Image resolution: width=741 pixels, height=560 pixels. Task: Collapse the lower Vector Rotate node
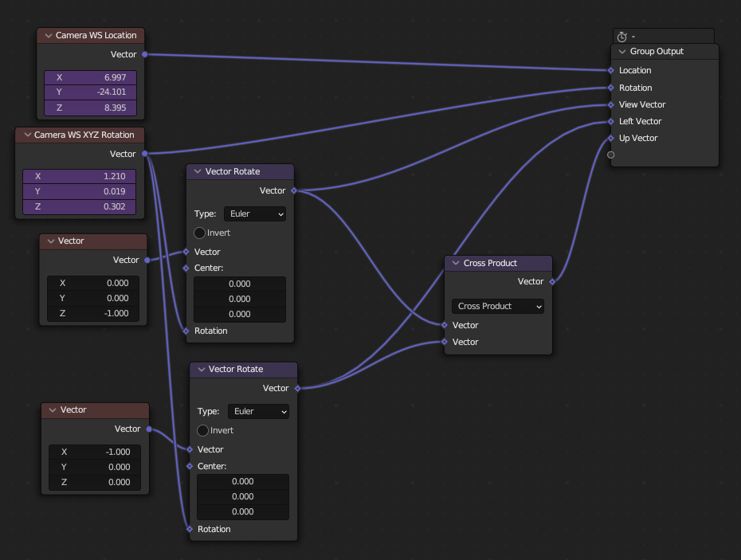(201, 369)
